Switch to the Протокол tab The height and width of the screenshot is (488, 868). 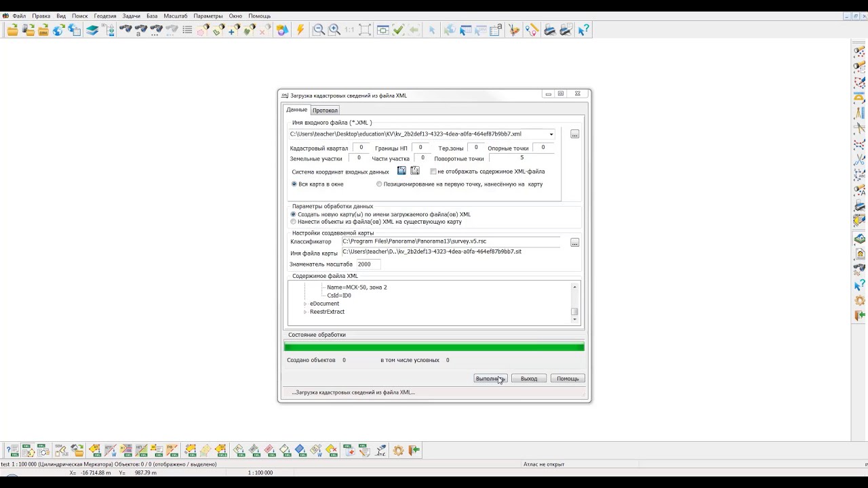[x=325, y=110]
